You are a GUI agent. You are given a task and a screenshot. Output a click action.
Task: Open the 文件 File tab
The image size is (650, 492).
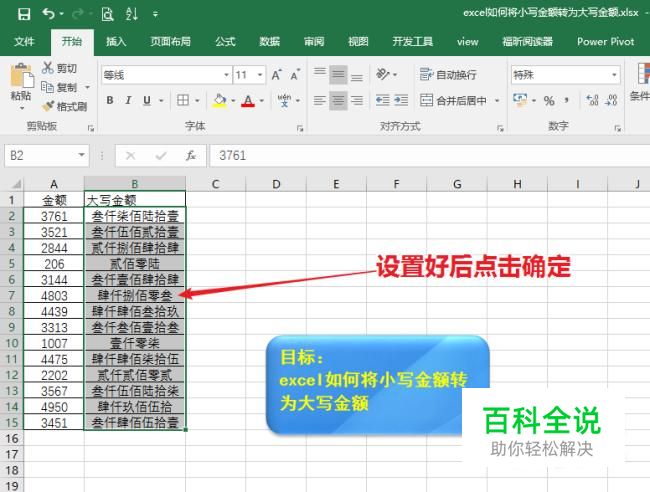[24, 41]
